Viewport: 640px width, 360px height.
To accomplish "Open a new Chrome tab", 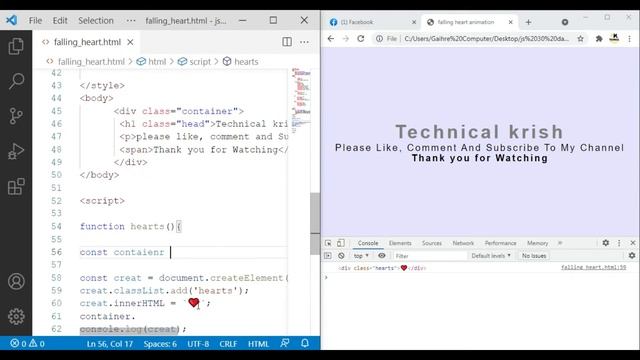I will tap(528, 22).
